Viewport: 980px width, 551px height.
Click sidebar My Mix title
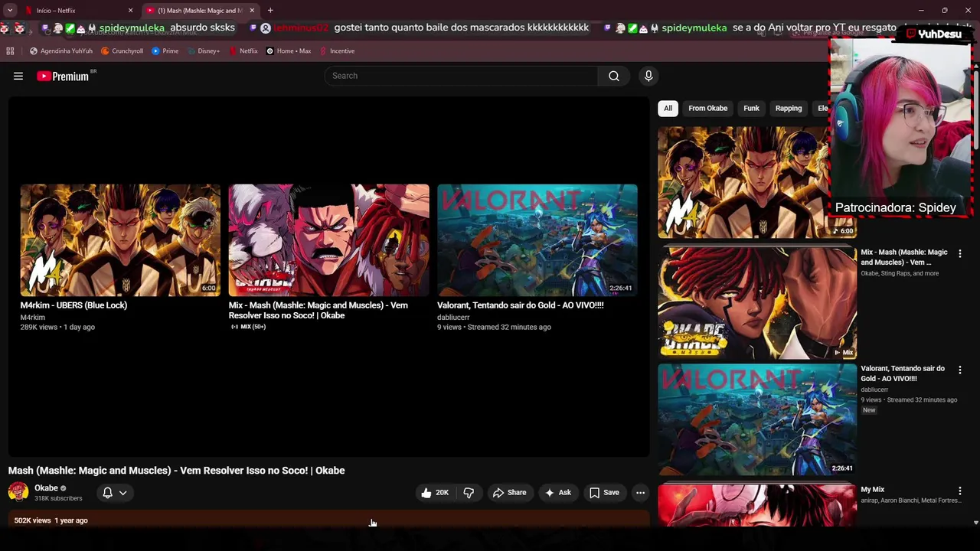tap(872, 490)
